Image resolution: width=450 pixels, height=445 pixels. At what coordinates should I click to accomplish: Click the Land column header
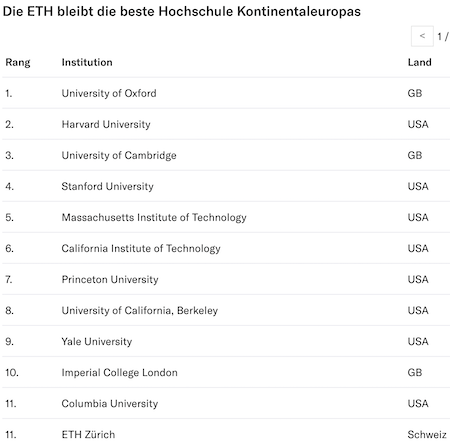click(419, 62)
